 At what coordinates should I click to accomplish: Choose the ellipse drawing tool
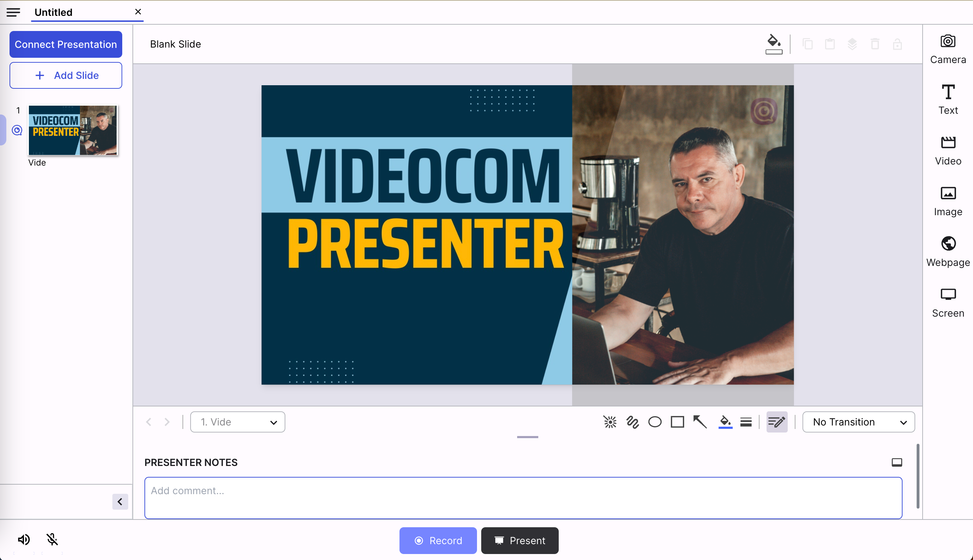[655, 422]
